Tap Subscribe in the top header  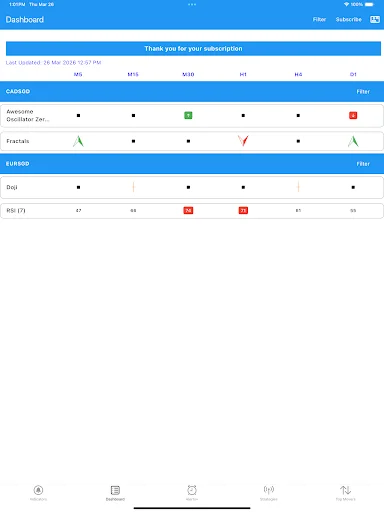pyautogui.click(x=349, y=19)
